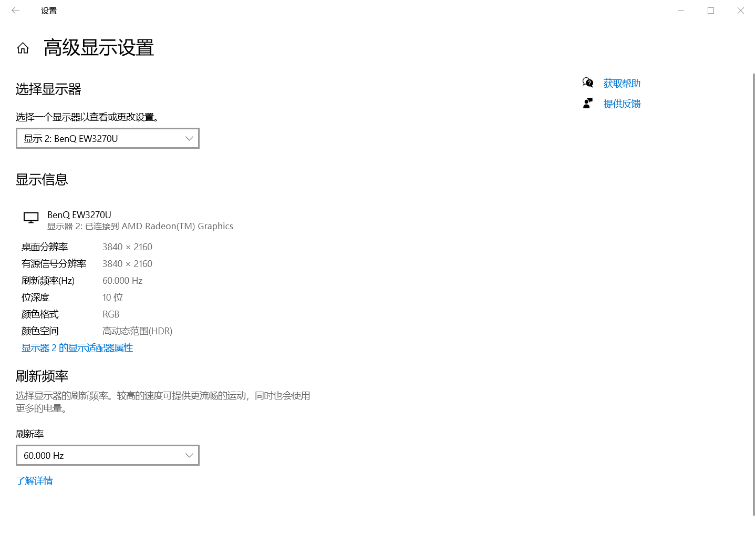
Task: Click the 选择一个显示器以查看或更改设置 instruction
Action: click(87, 117)
